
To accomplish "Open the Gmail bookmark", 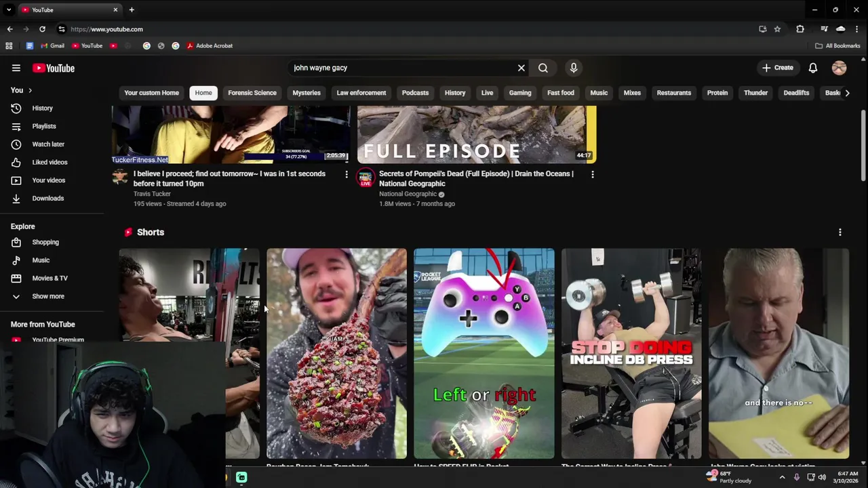I will [x=53, y=46].
